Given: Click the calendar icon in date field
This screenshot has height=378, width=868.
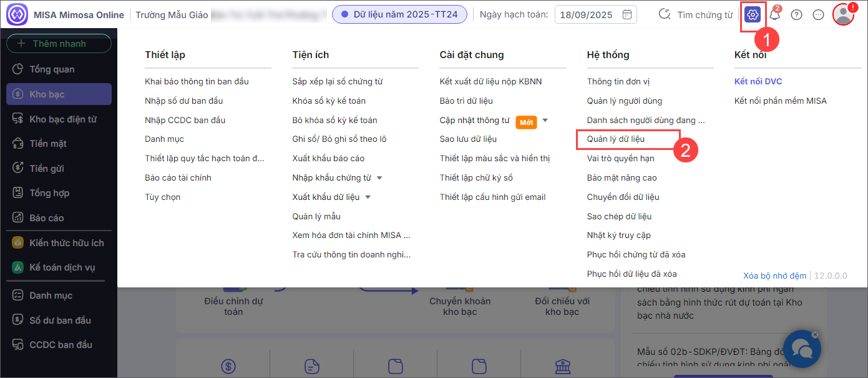Looking at the screenshot, I should 627,15.
